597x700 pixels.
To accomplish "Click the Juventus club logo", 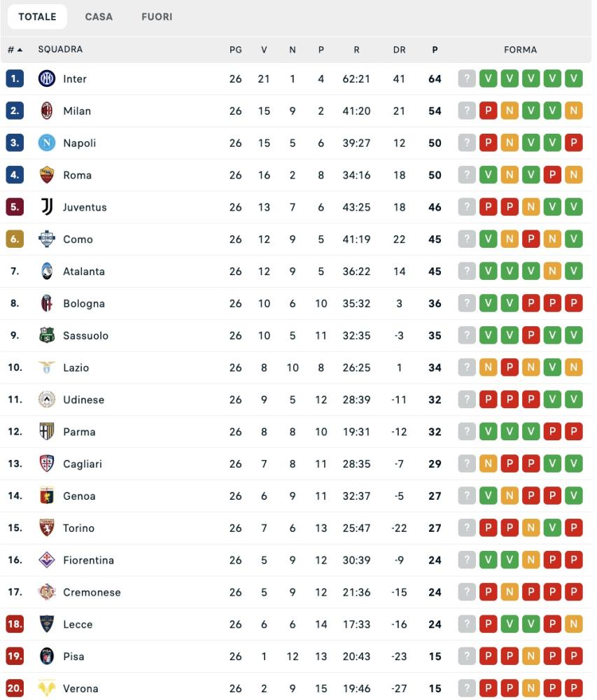I will click(x=46, y=207).
